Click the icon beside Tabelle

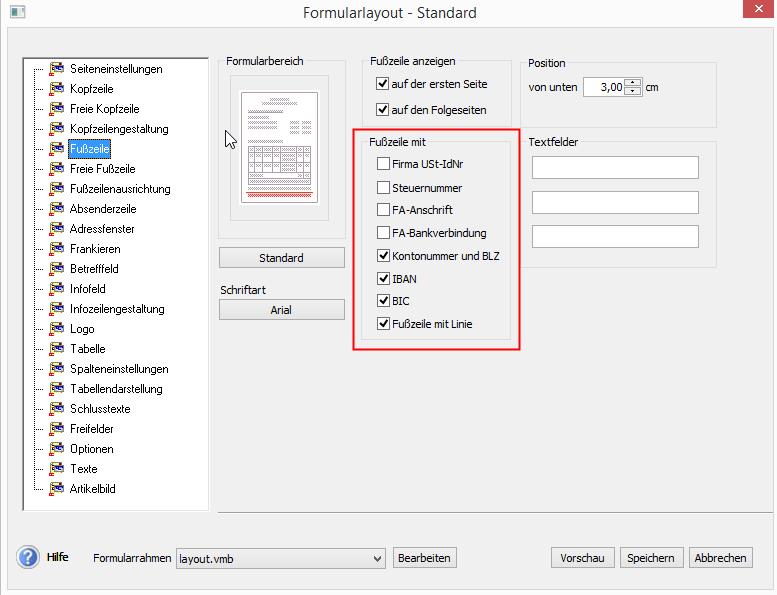tap(57, 348)
